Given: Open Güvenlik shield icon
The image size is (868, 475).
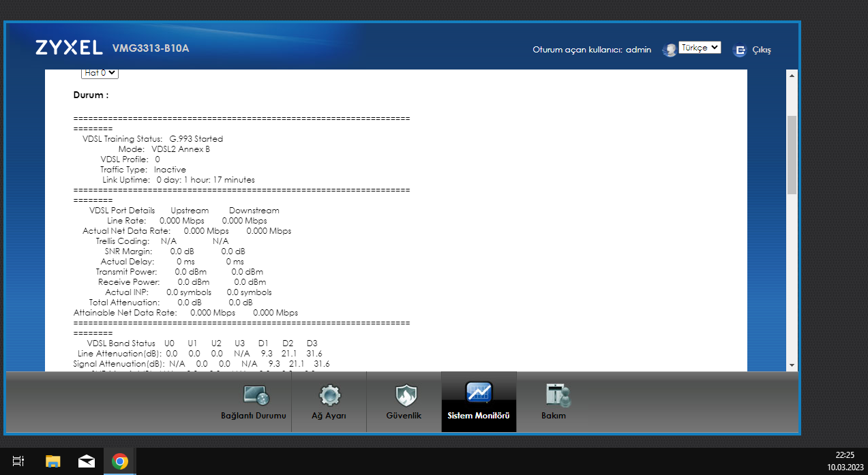Looking at the screenshot, I should pyautogui.click(x=406, y=395).
